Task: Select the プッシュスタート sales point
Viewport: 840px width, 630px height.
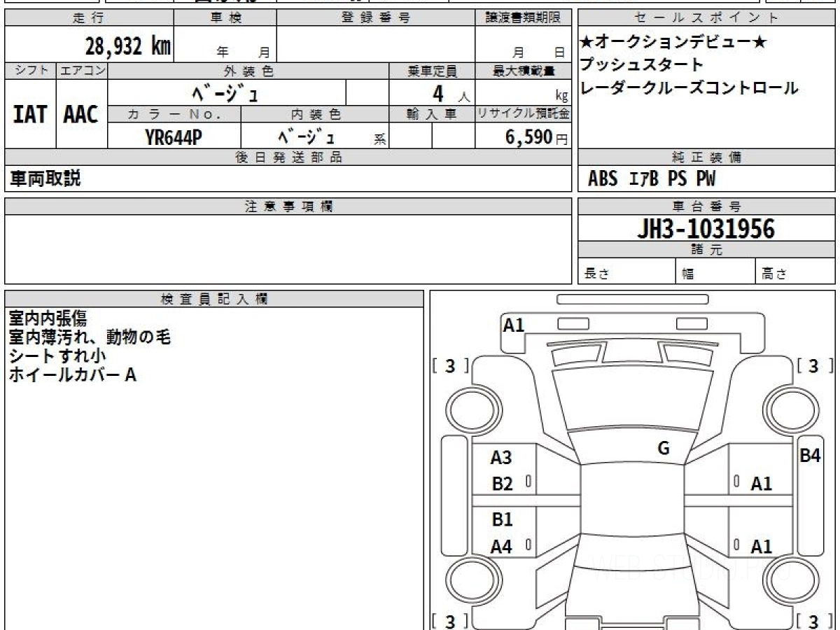Action: (x=641, y=65)
